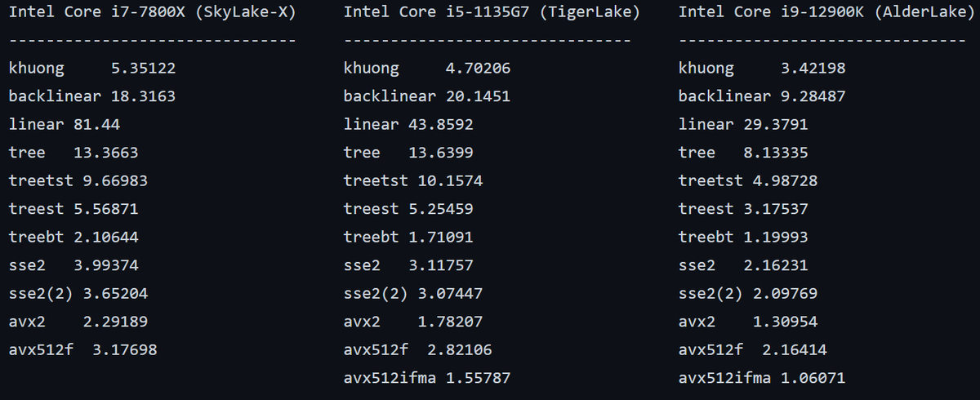This screenshot has height=400, width=980.
Task: Click the treetst 9.66983 line
Action: coord(78,181)
